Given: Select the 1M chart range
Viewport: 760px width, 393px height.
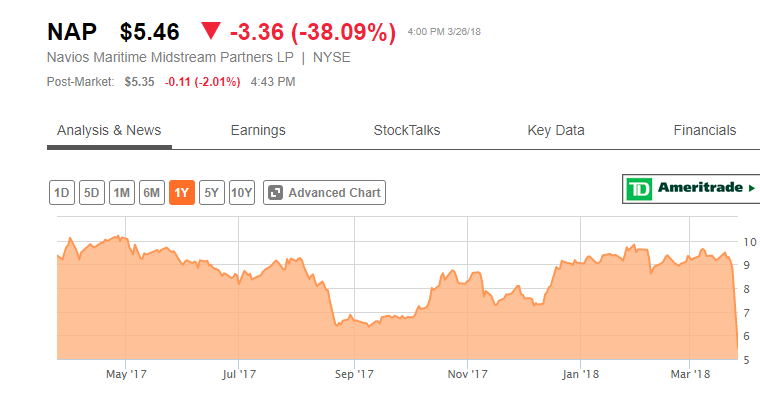Looking at the screenshot, I should (x=122, y=193).
